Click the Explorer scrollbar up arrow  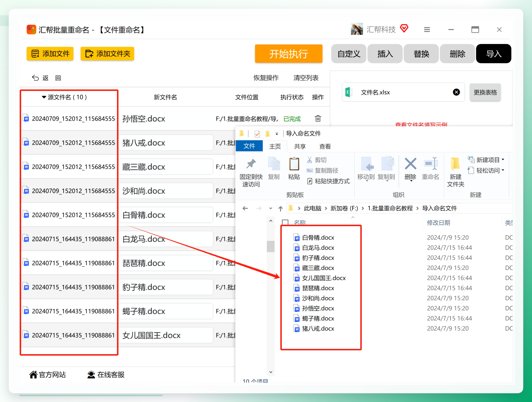[x=271, y=221]
